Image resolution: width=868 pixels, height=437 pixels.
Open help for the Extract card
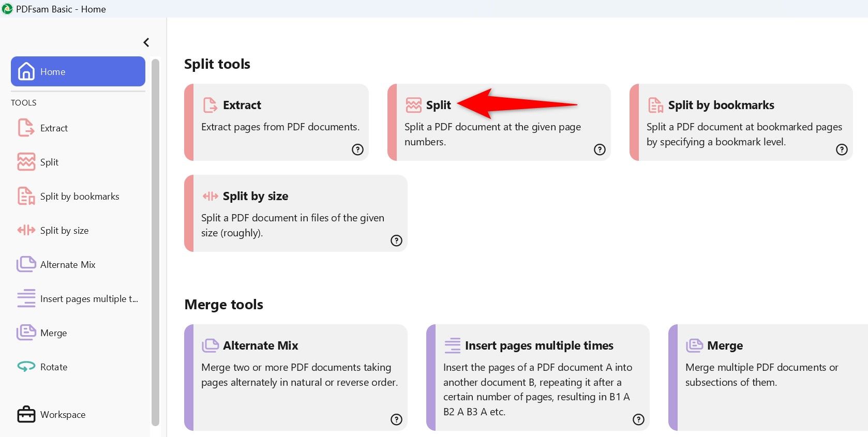coord(357,149)
